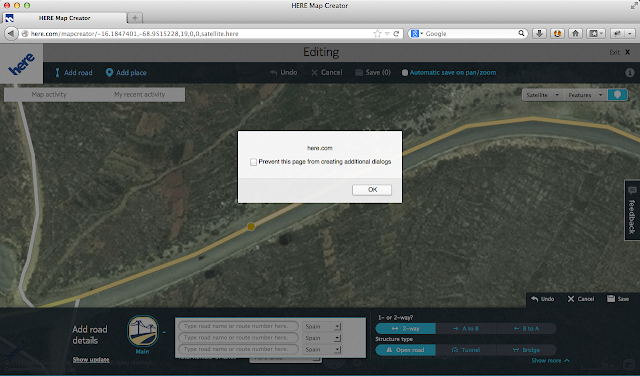Open the browser downloads arrow icon

click(x=539, y=33)
